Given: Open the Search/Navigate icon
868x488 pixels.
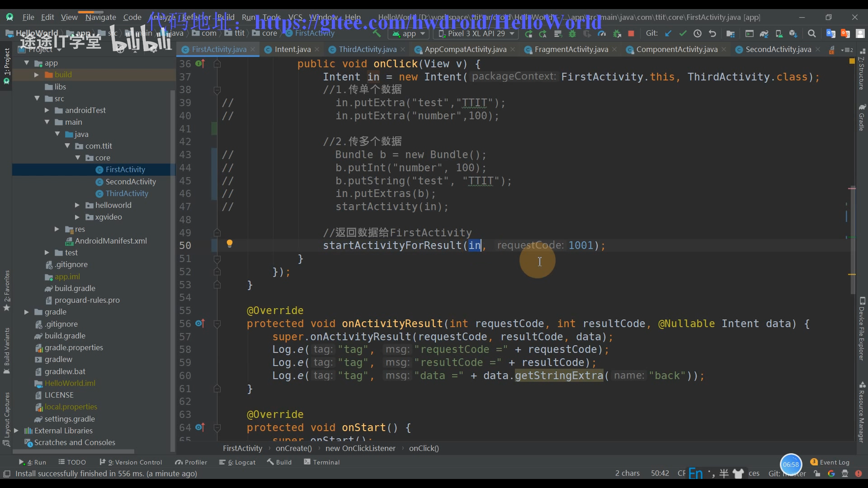Looking at the screenshot, I should pyautogui.click(x=812, y=34).
